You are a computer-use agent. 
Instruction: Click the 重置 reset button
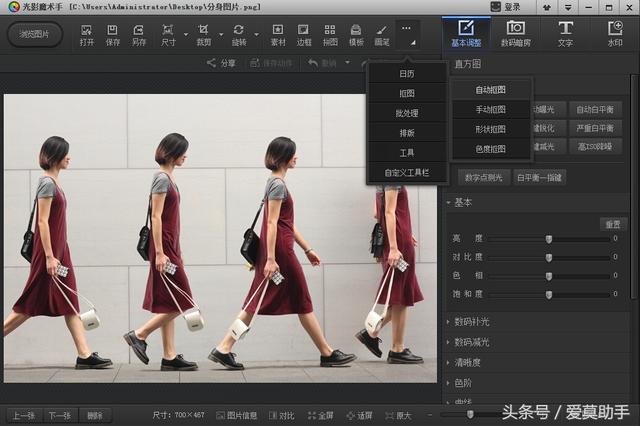[x=612, y=223]
